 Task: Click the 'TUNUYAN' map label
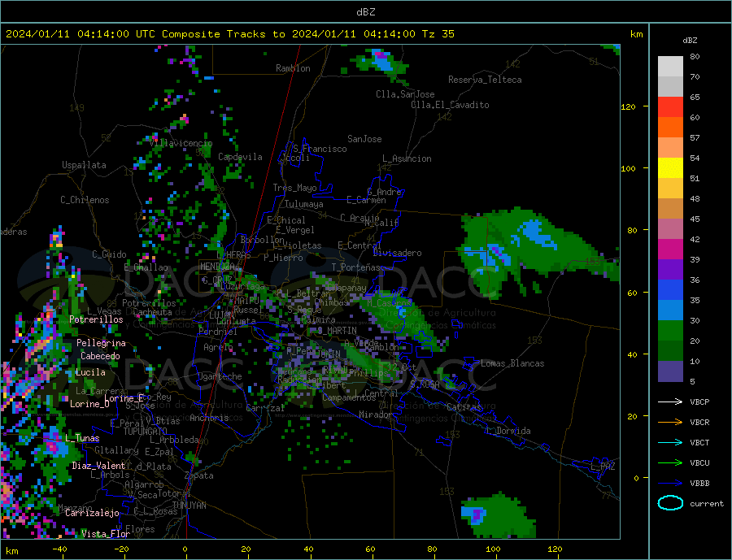189,506
